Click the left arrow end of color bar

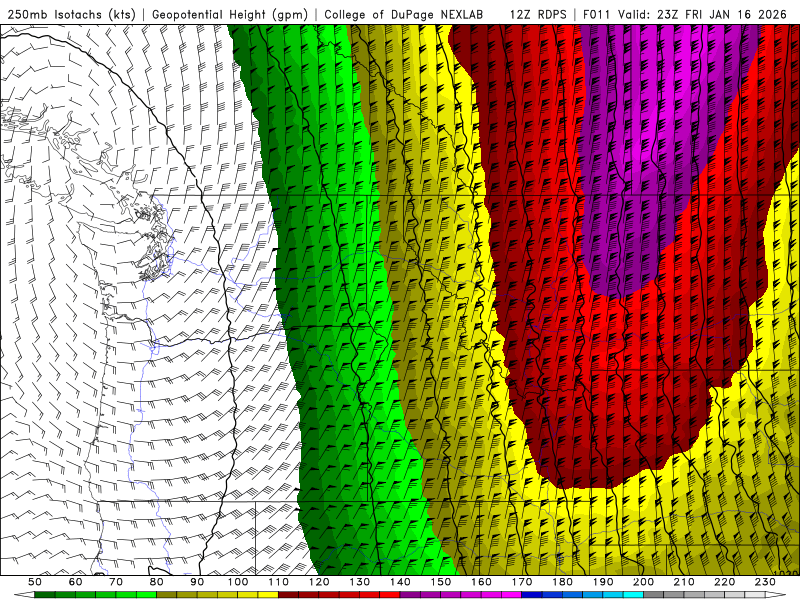[24, 595]
